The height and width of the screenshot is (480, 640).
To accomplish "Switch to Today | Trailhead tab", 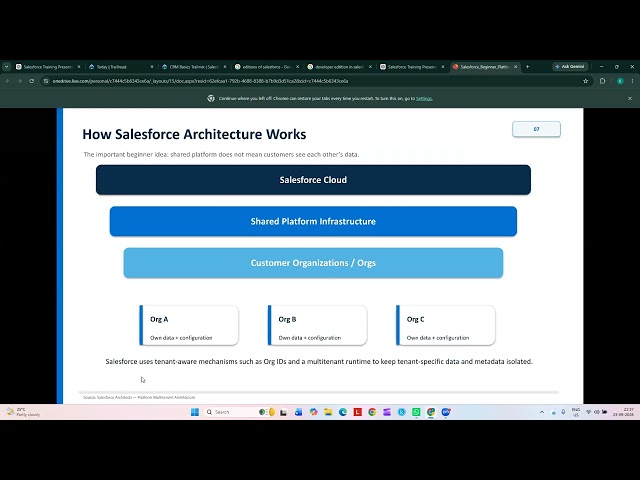I will coord(117,67).
